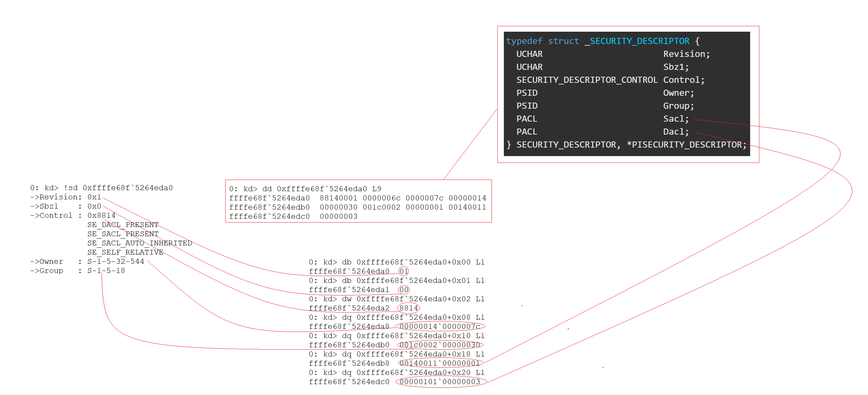This screenshot has height=395, width=868.
Task: Click the SE_SELF_RELATIVE flag text
Action: [125, 252]
